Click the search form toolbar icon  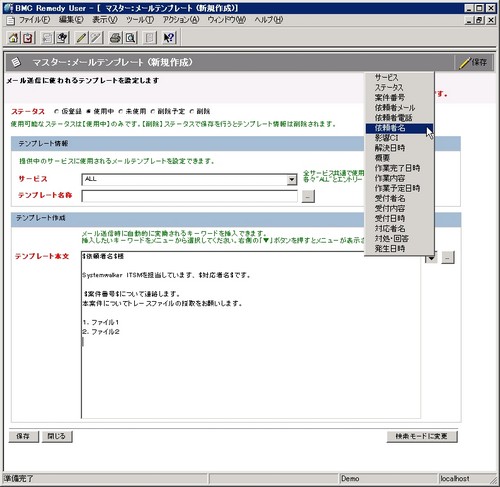(62, 38)
